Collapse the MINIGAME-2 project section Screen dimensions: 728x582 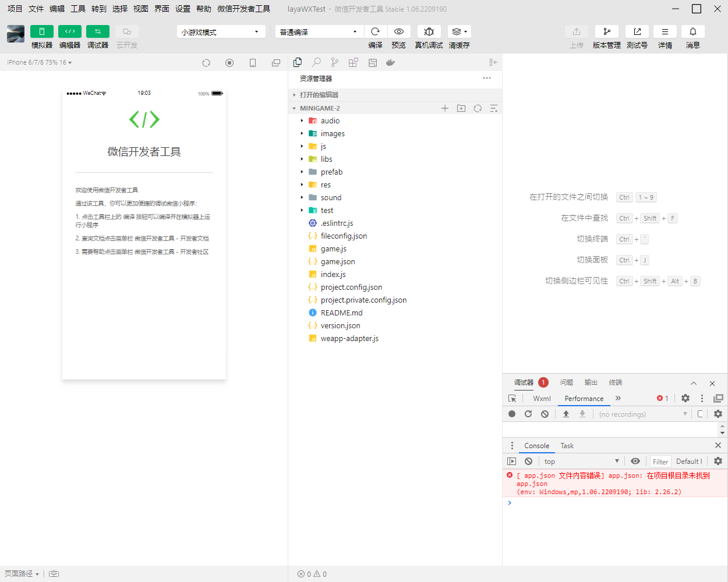tap(395, 108)
